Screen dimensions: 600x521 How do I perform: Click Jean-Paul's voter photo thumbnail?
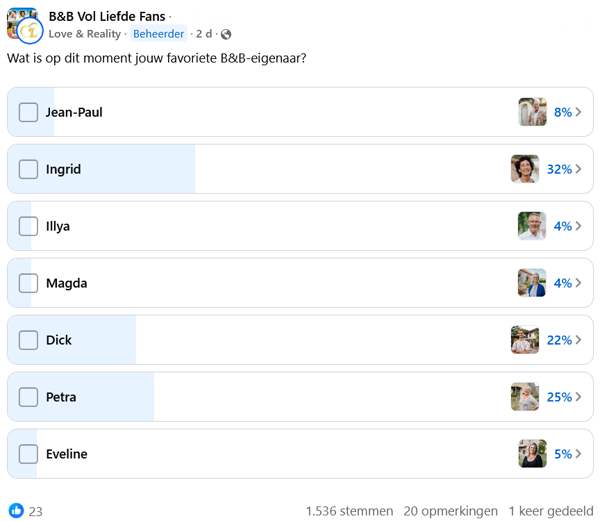click(532, 112)
